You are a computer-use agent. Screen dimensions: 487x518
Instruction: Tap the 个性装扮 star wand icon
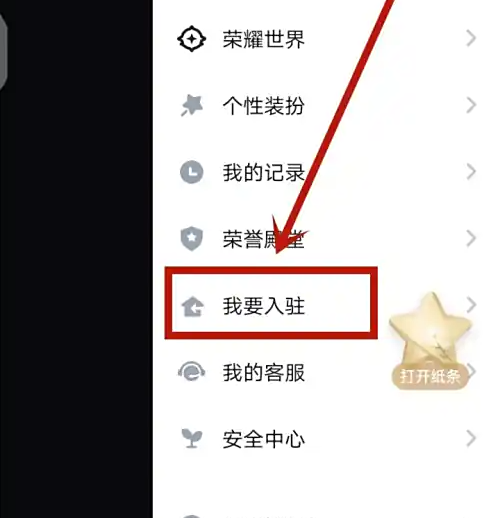(x=192, y=105)
